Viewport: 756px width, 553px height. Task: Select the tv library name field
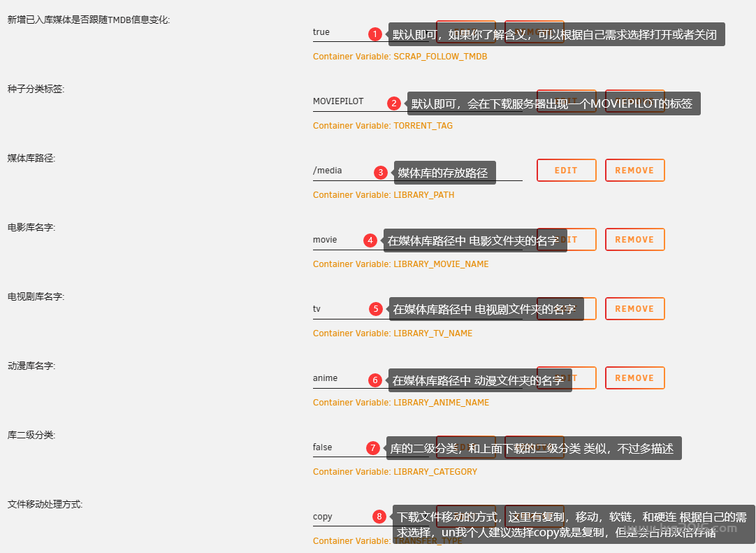[x=418, y=309]
